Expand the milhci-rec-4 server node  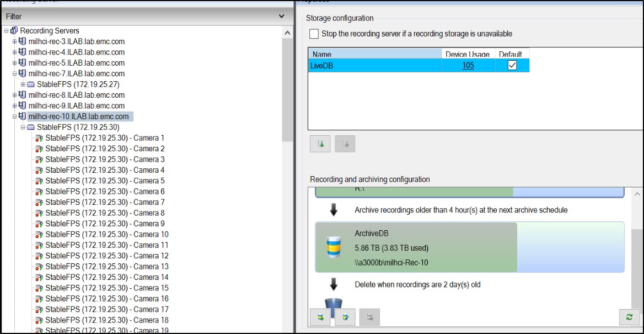tap(14, 52)
